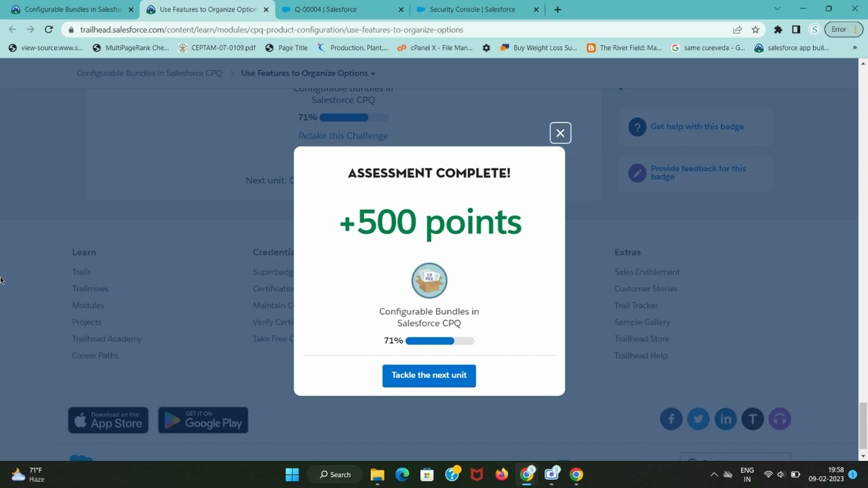868x488 pixels.
Task: Open Trail Tracker footer link
Action: (636, 306)
